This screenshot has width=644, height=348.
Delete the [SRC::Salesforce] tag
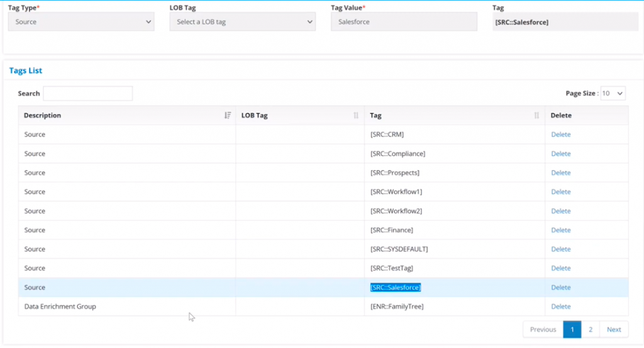click(x=560, y=288)
